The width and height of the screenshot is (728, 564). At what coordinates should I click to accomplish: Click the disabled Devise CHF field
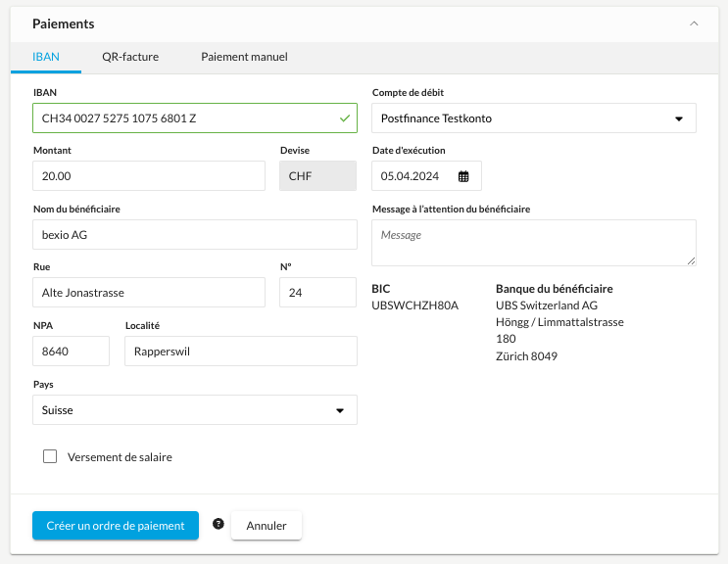(318, 176)
